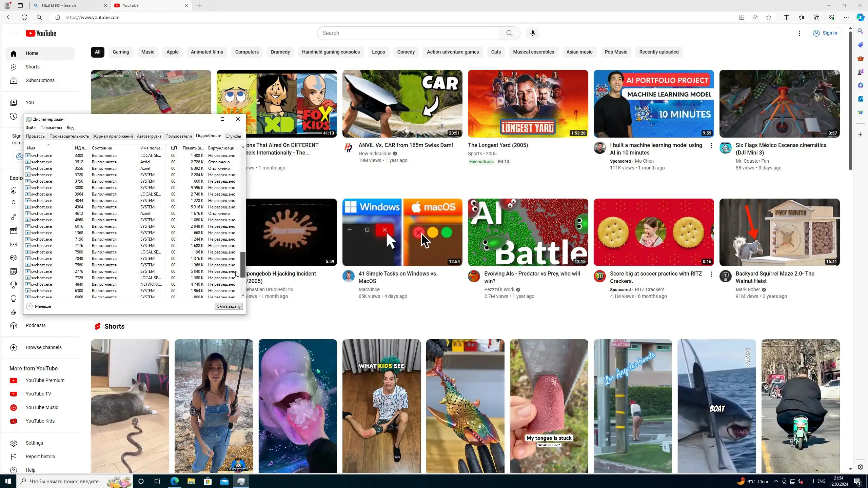Open the YouTube hamburger guide menu

(14, 33)
